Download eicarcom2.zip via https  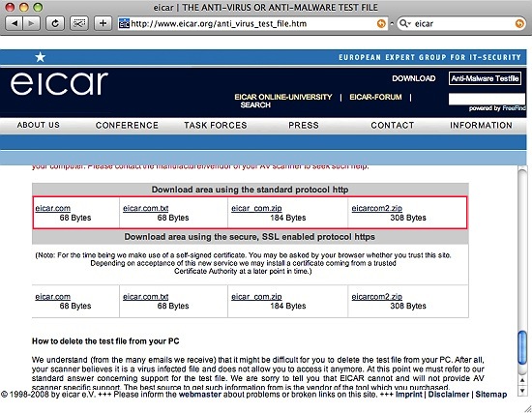(376, 297)
